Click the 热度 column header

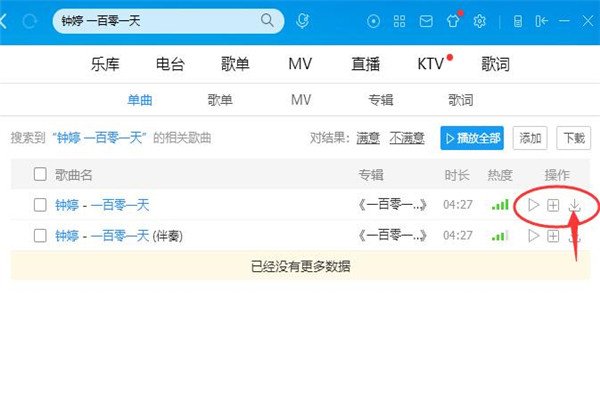(x=500, y=175)
